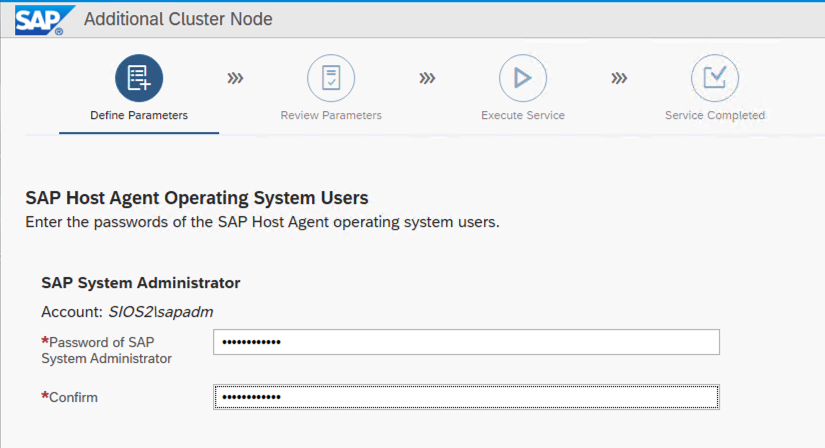Click the 'Enter the passwords' instruction text
Screen dimensions: 825x448
(x=262, y=222)
